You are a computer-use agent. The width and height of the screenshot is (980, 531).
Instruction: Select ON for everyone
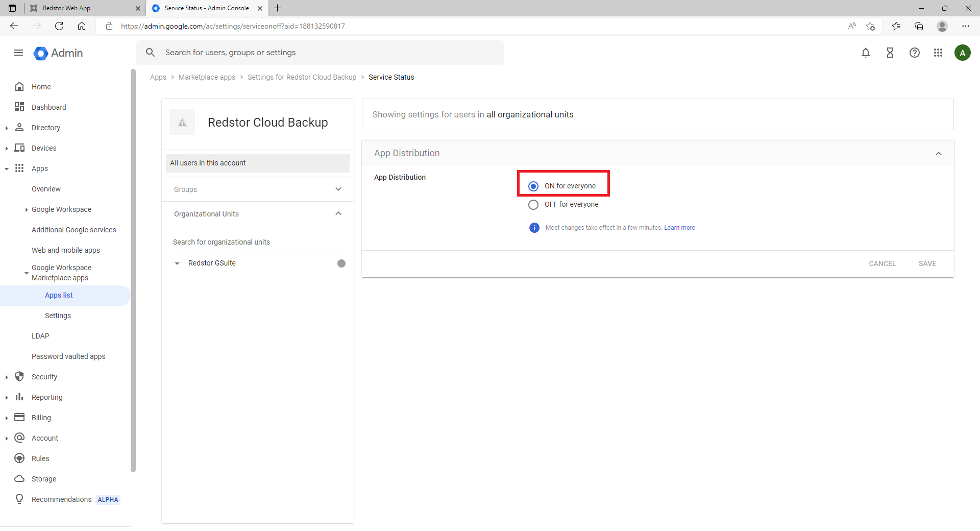click(533, 186)
